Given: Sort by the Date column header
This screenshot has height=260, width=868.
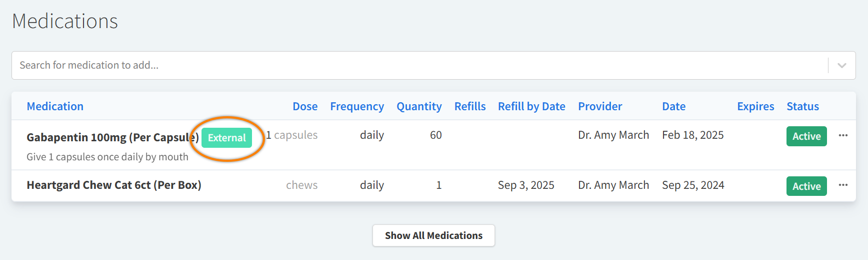Looking at the screenshot, I should (673, 106).
